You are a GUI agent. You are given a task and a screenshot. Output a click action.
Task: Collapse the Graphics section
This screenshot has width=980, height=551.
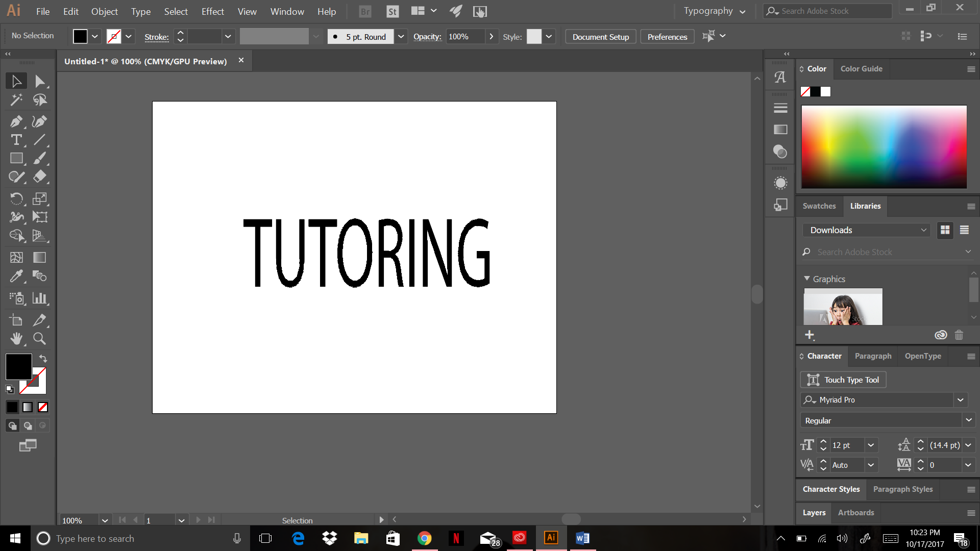coord(807,279)
